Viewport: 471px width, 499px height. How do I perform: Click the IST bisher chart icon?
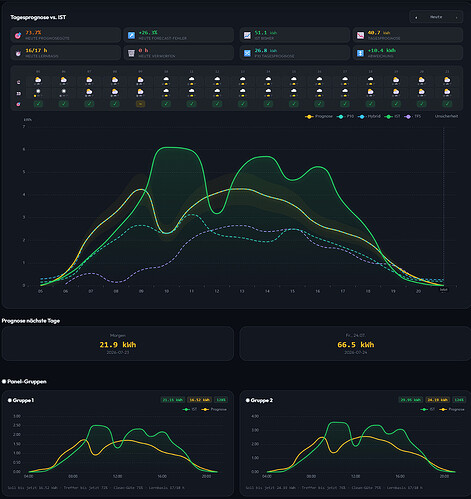[247, 35]
